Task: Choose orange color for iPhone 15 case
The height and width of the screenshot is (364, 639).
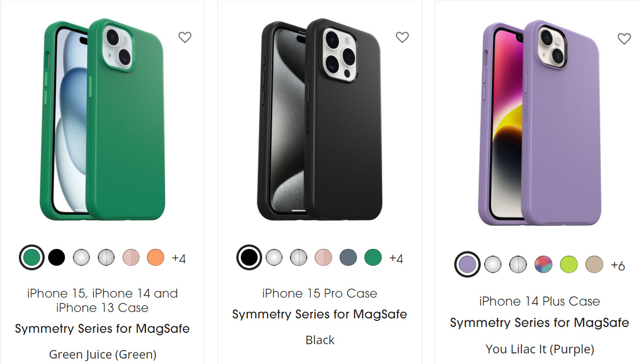Action: point(156,257)
